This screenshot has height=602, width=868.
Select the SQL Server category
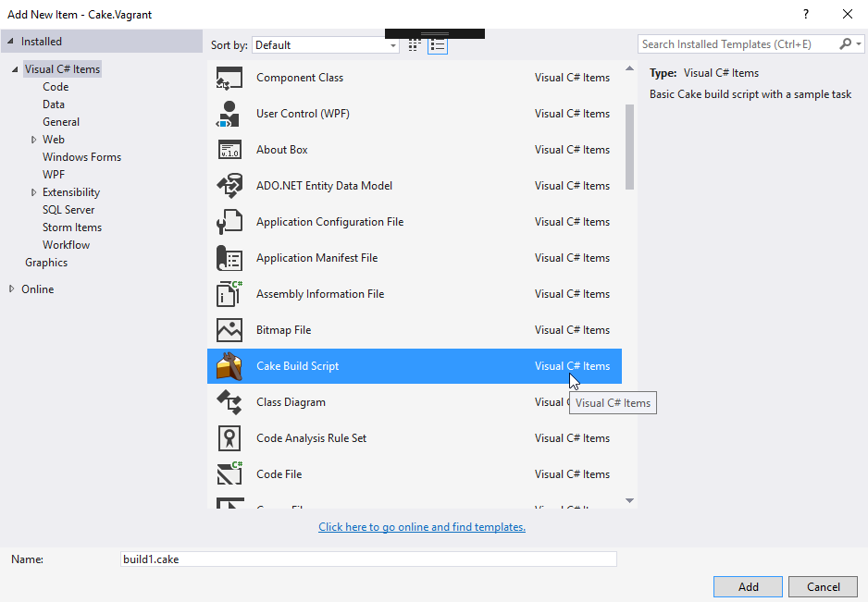tap(68, 210)
